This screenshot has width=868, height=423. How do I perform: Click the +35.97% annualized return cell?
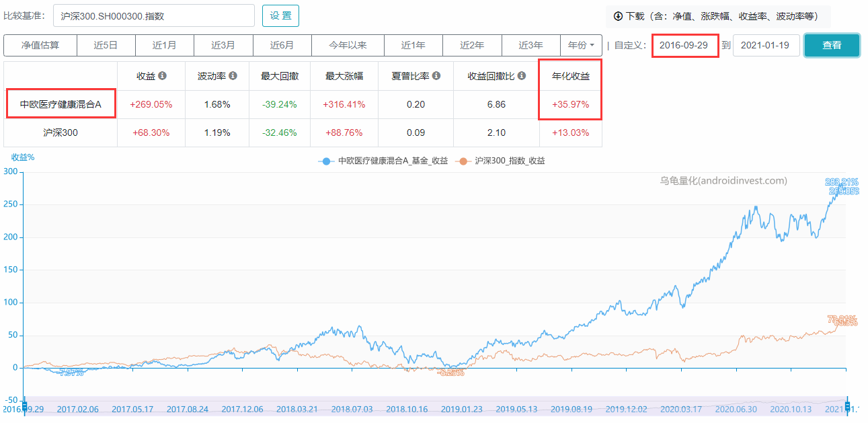[571, 104]
